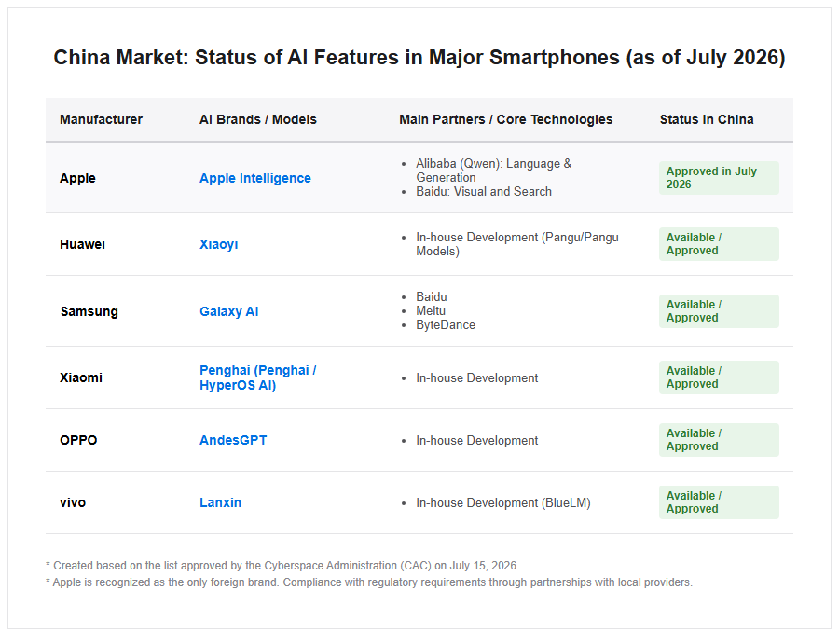839x644 pixels.
Task: Open the Apple Intelligence link
Action: tap(254, 178)
